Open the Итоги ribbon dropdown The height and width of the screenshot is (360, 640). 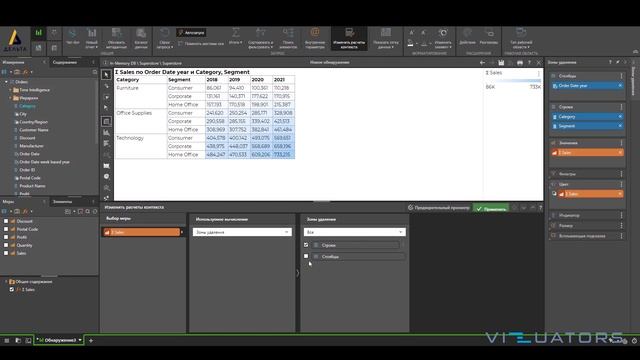pyautogui.click(x=236, y=36)
